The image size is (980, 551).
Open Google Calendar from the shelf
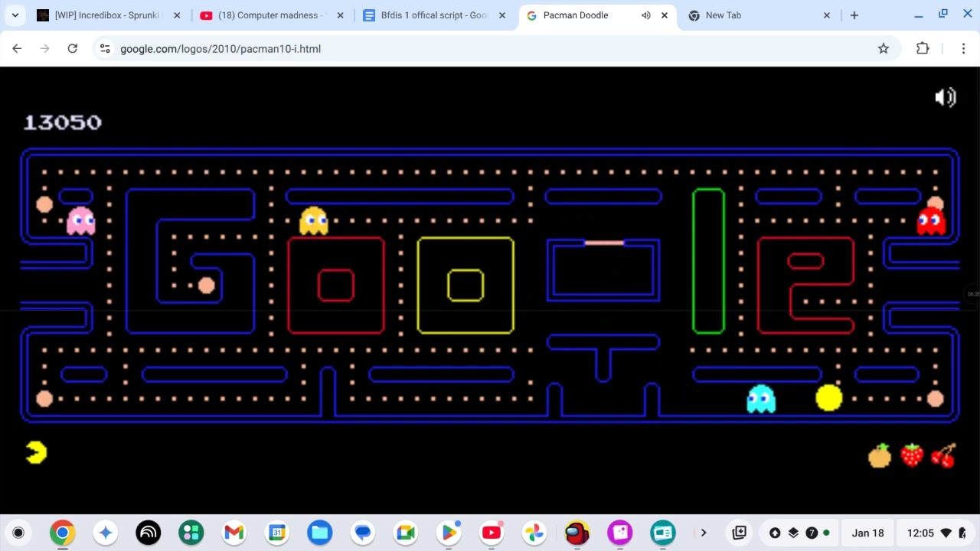tap(277, 533)
